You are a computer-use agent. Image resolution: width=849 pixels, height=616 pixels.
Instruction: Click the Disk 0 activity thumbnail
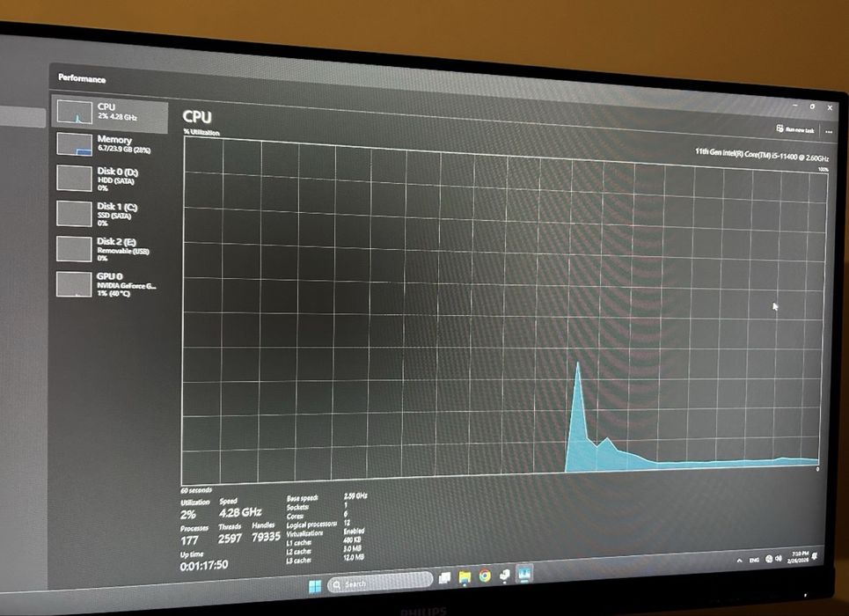click(x=74, y=179)
